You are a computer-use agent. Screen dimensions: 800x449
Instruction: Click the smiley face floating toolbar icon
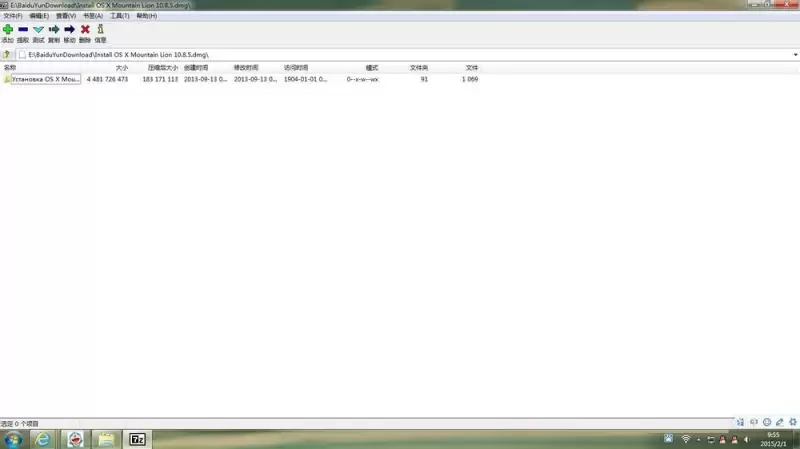point(767,422)
